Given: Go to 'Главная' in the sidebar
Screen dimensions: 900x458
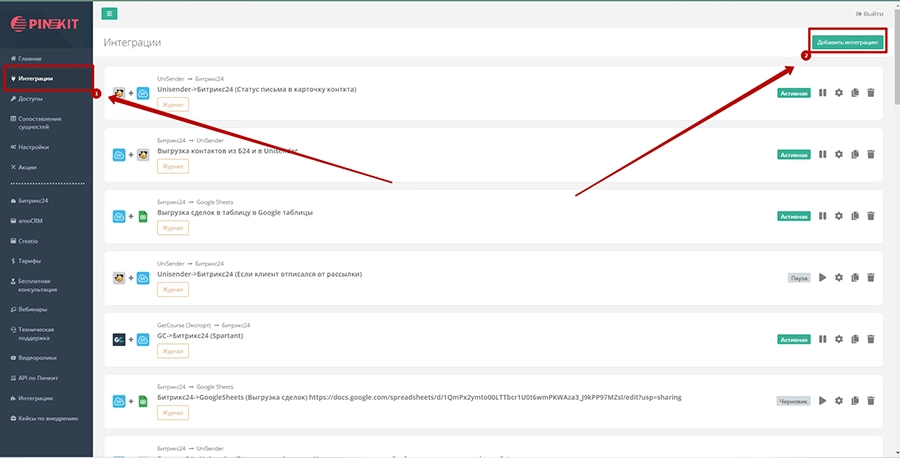Looking at the screenshot, I should click(x=30, y=59).
